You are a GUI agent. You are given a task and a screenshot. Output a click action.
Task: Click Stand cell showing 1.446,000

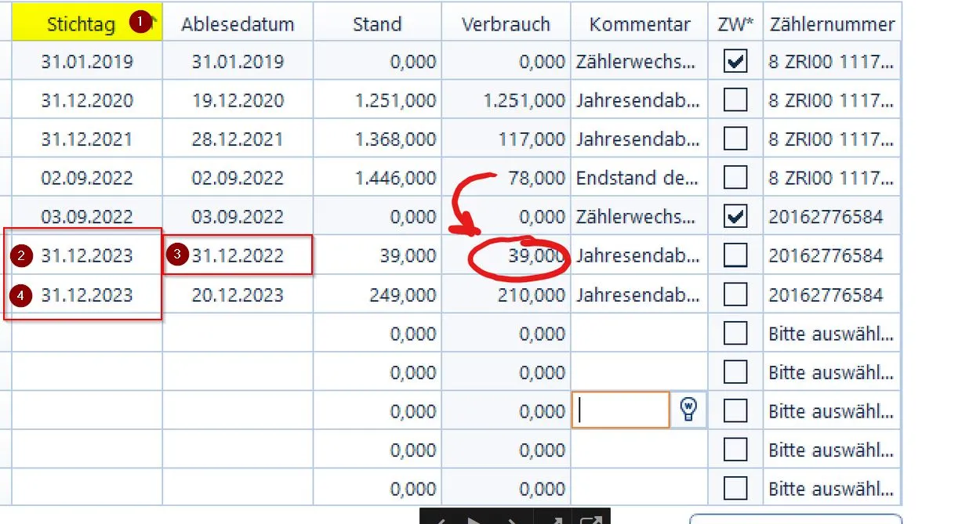(395, 178)
